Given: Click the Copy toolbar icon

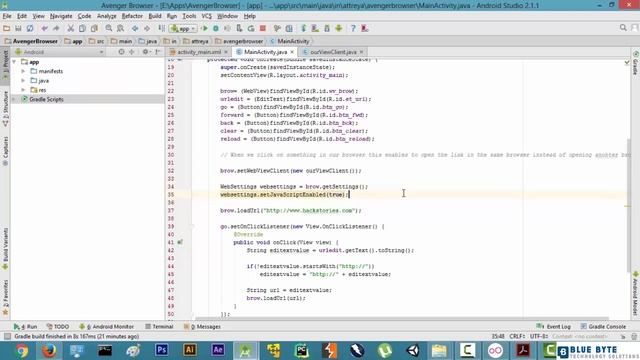Looking at the screenshot, I should pyautogui.click(x=82, y=28).
